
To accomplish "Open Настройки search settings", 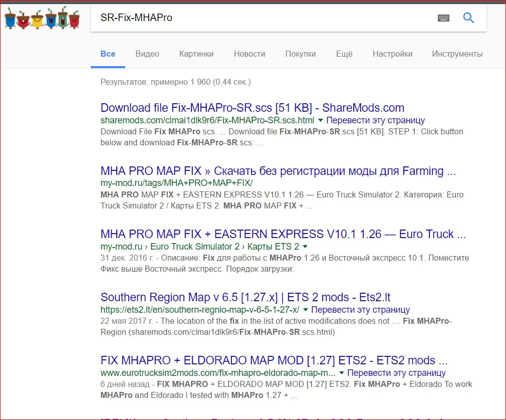I will 392,54.
